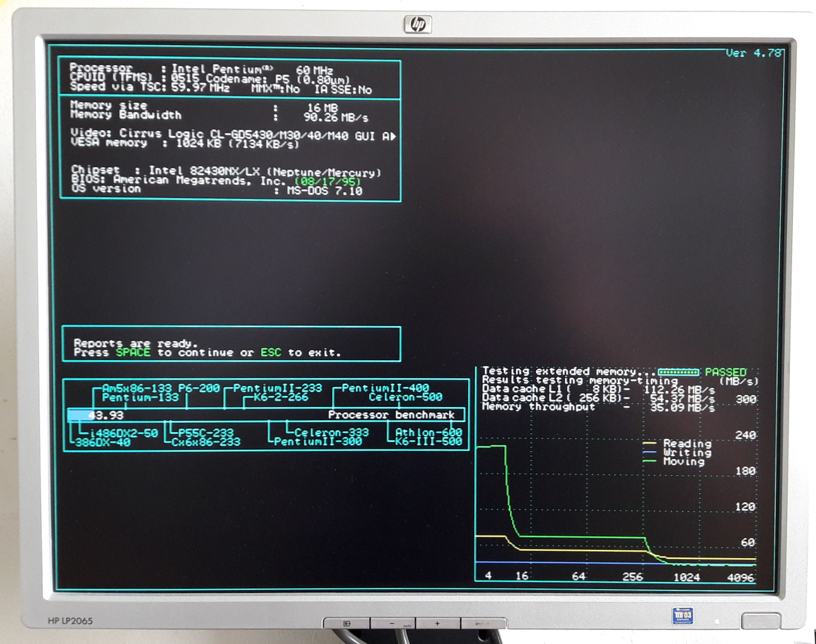Click the Memory throughput 35.09 MB/s line
816x644 pixels.
click(x=598, y=407)
